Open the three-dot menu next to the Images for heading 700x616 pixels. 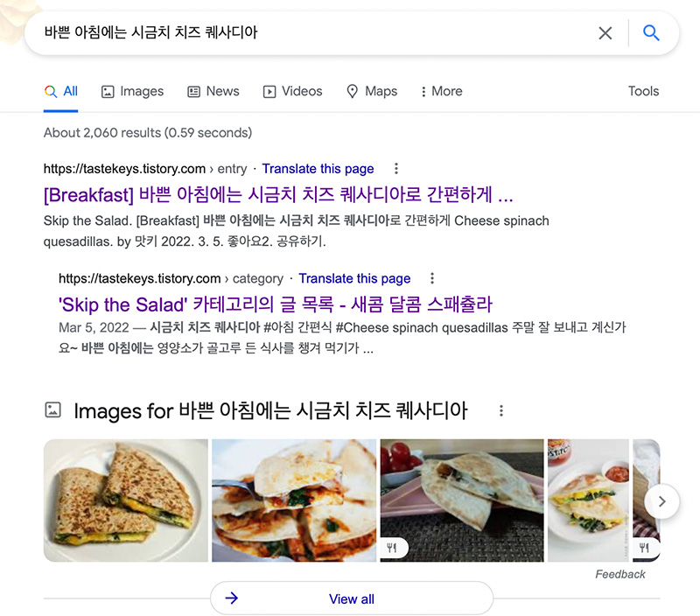point(501,410)
